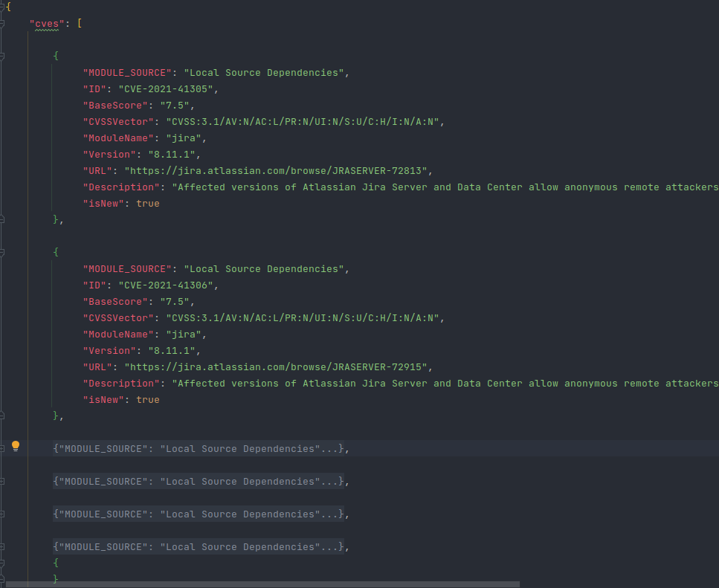Open the JRASERVER-72813 URL string
This screenshot has height=588, width=719.
pos(276,171)
